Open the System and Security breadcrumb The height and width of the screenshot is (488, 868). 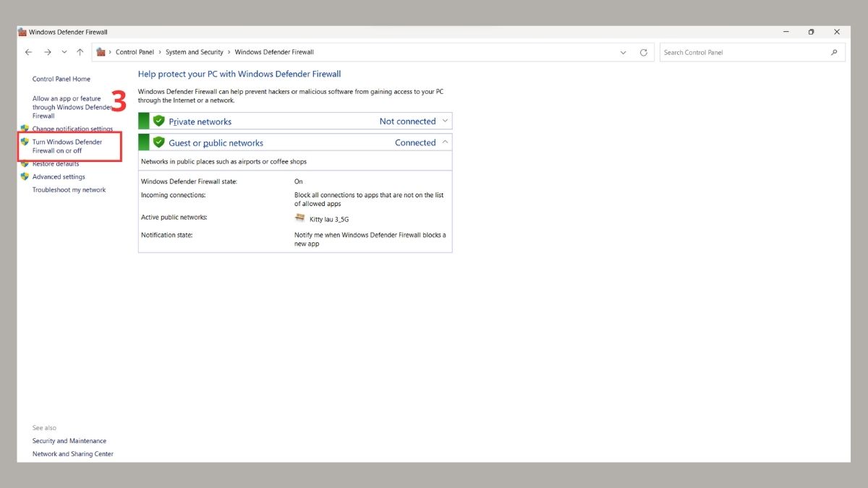tap(195, 52)
